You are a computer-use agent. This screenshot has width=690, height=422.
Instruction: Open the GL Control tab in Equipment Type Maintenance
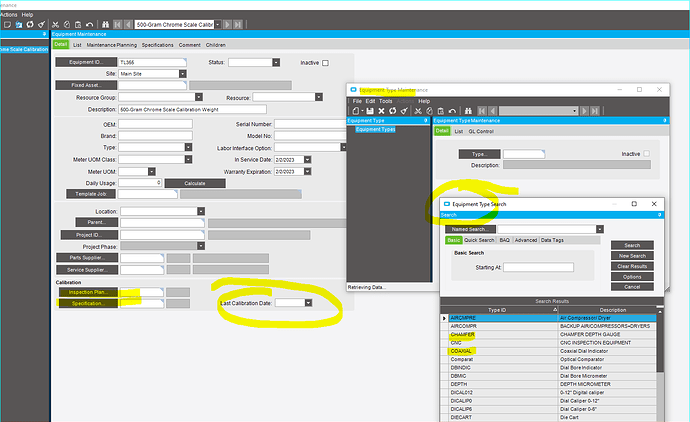tap(481, 131)
